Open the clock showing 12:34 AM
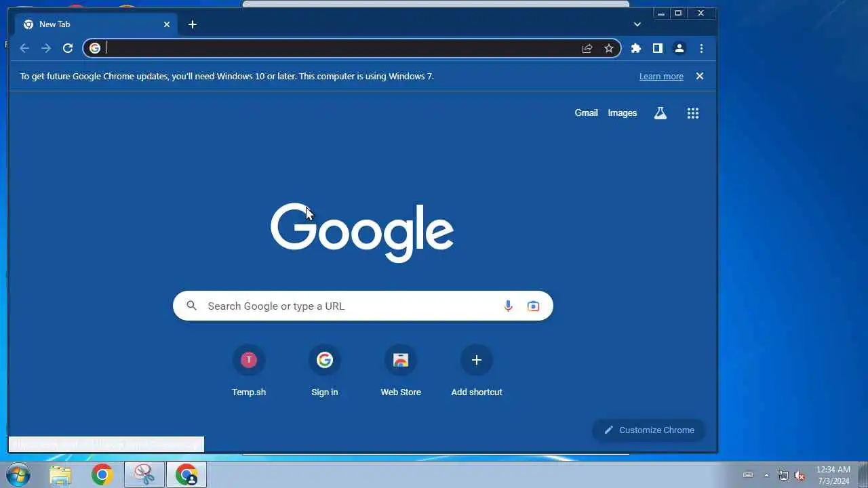This screenshot has width=868, height=488. pos(833,475)
